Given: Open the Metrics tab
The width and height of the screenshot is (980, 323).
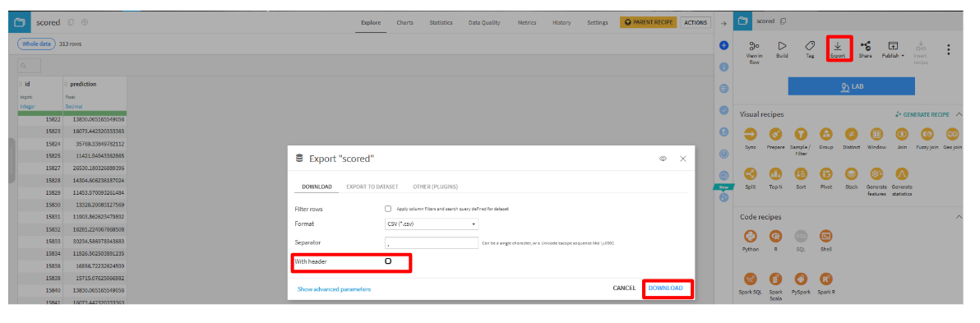Looking at the screenshot, I should coord(526,22).
